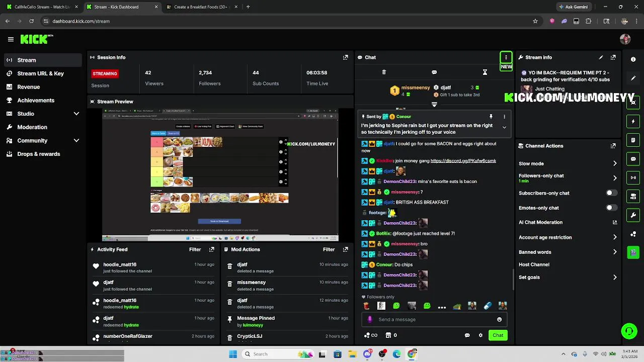644x362 pixels.
Task: Click Host Channel action
Action: [x=534, y=264]
